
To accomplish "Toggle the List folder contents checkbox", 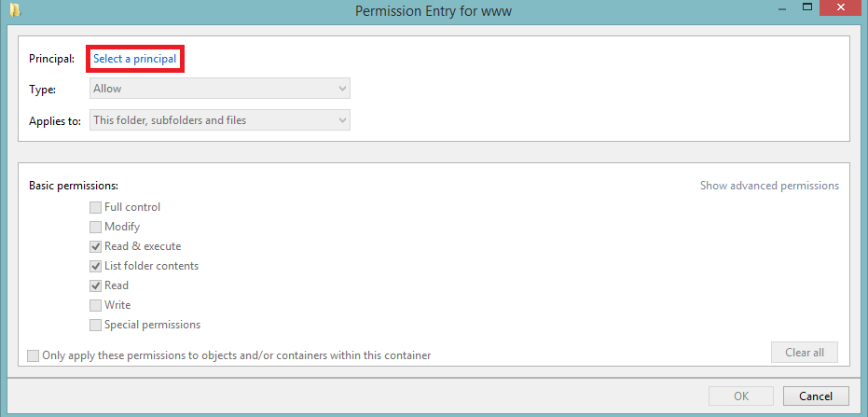I will coord(96,267).
